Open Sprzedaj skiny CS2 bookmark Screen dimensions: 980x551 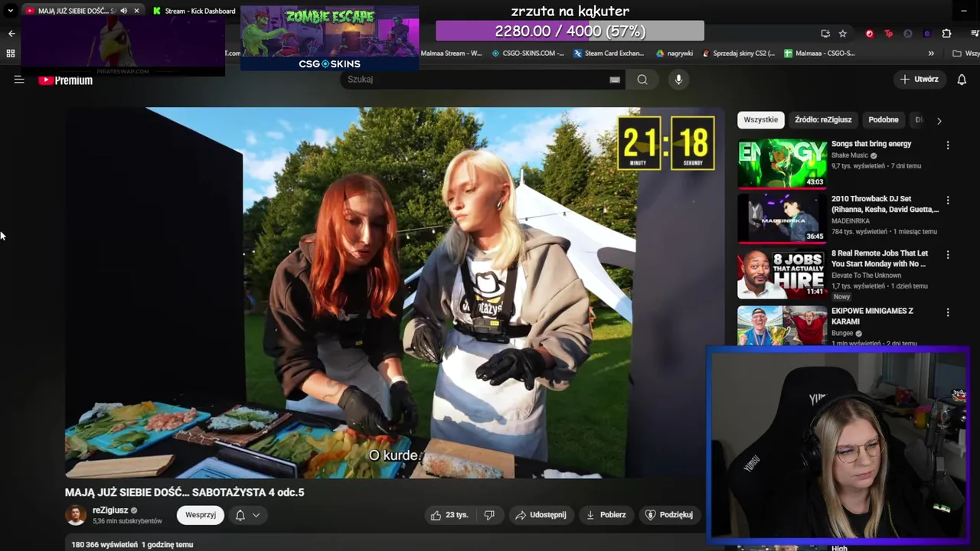tap(738, 54)
